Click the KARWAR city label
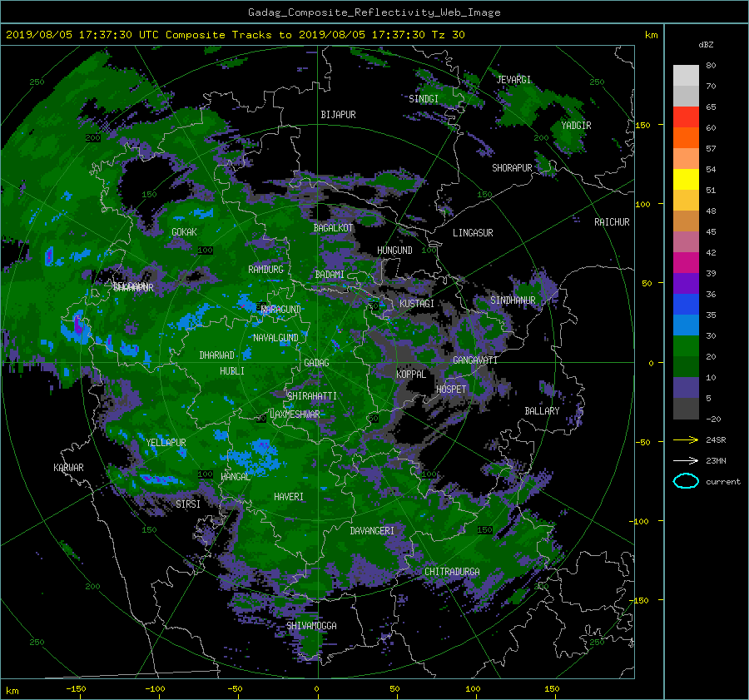Image resolution: width=749 pixels, height=700 pixels. click(x=68, y=467)
